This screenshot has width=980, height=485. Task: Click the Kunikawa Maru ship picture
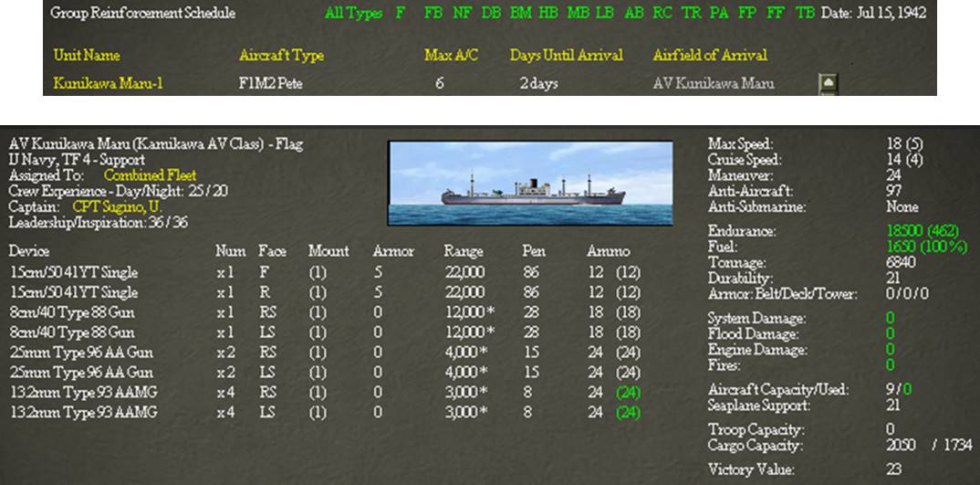[531, 183]
